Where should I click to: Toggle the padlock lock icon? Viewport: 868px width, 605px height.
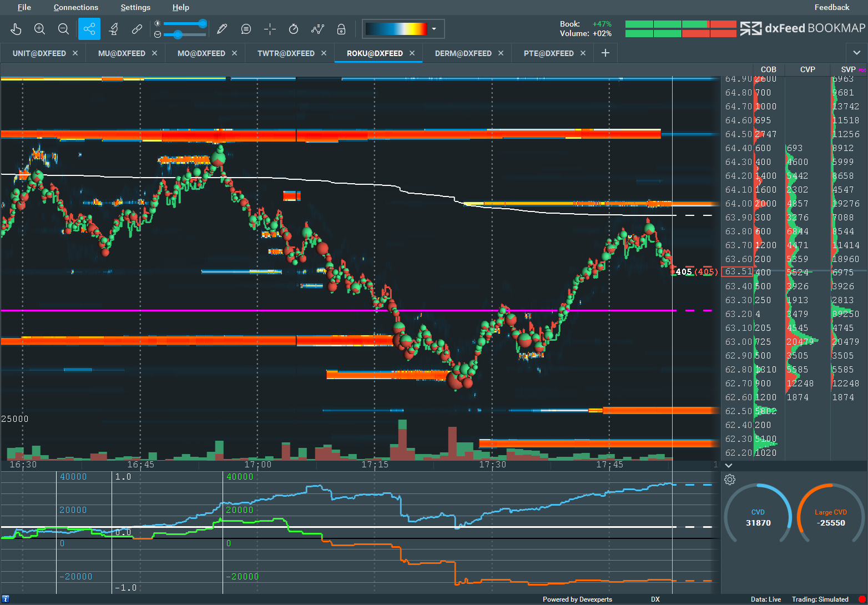coord(341,29)
